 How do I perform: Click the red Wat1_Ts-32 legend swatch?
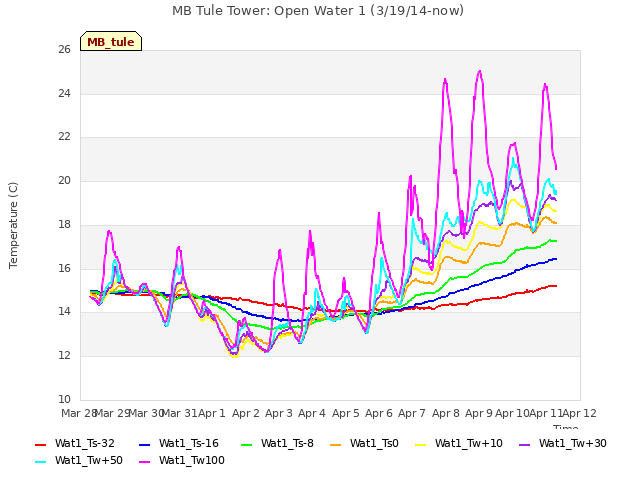[x=41, y=444]
